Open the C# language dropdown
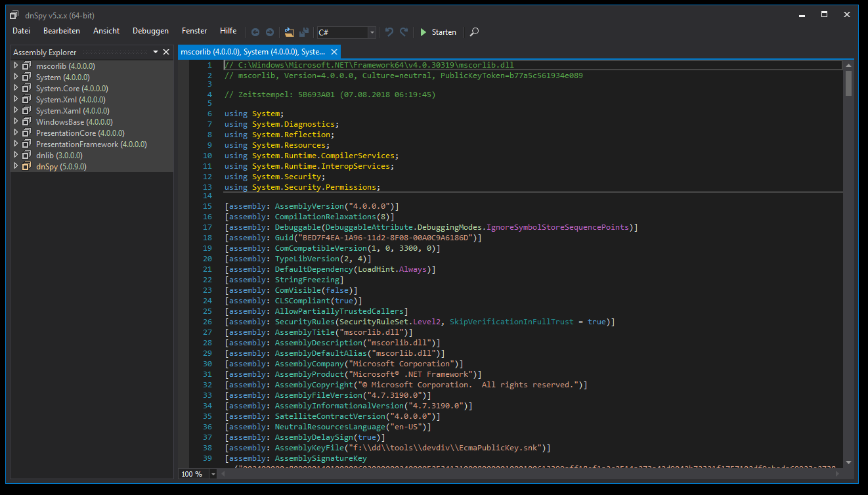The width and height of the screenshot is (868, 495). pos(372,32)
